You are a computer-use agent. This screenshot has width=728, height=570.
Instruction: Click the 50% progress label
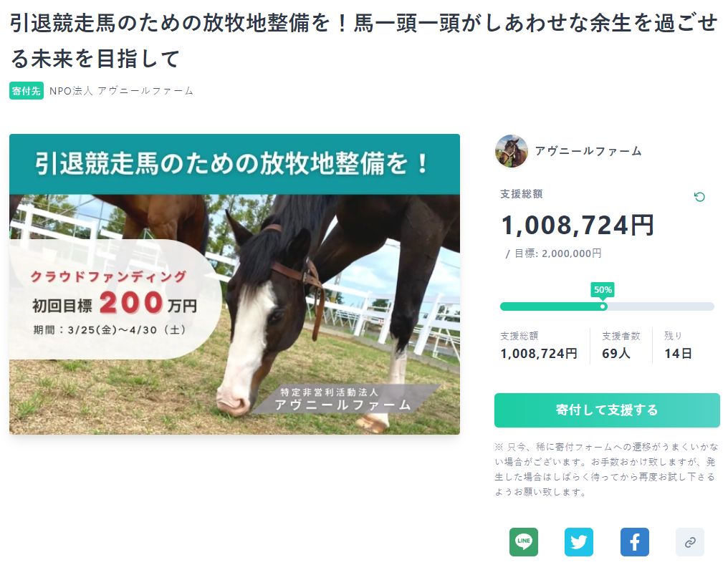point(603,290)
